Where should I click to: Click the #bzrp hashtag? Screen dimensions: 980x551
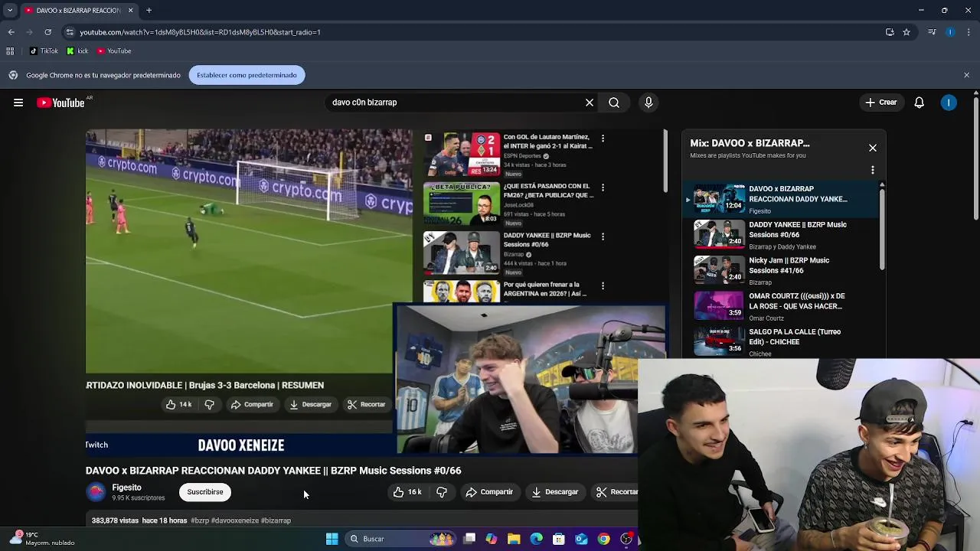pyautogui.click(x=200, y=520)
